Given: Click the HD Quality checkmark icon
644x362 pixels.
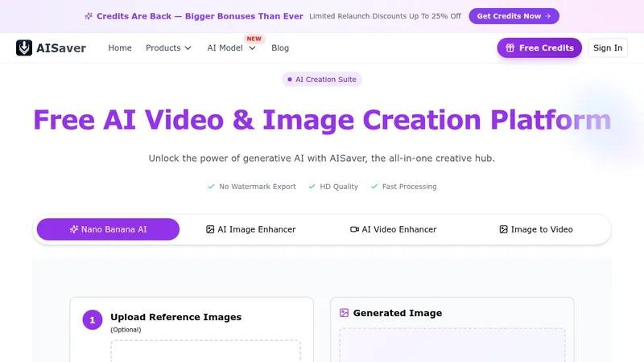Looking at the screenshot, I should coord(312,187).
